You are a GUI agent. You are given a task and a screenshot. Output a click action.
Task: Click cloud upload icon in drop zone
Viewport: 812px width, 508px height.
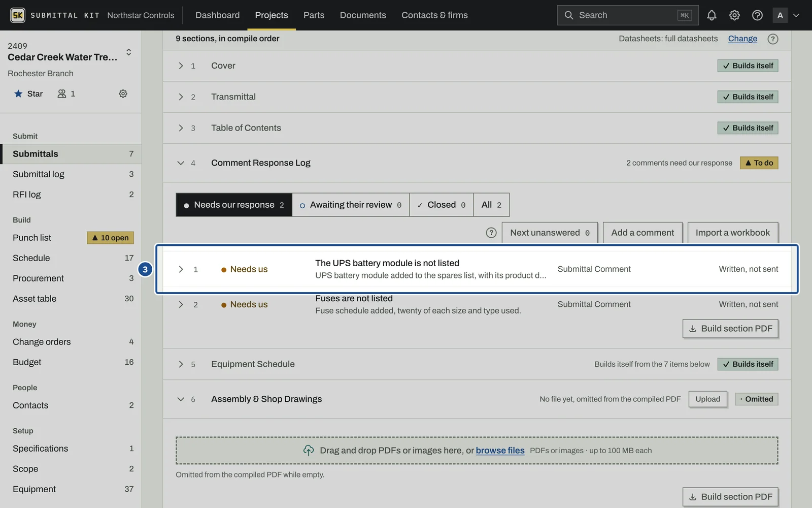pyautogui.click(x=309, y=451)
